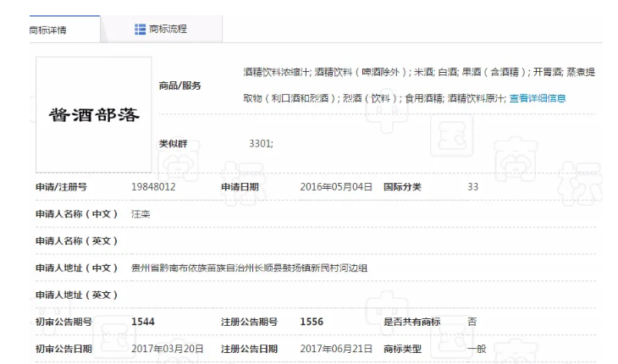Select the 初审公告日期 2017年03月20日
The height and width of the screenshot is (364, 618).
pyautogui.click(x=167, y=348)
